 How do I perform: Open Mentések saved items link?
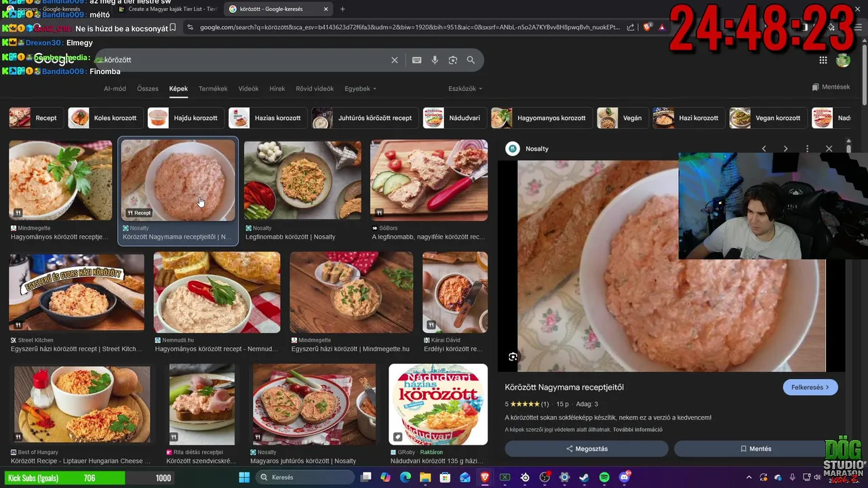tap(831, 87)
